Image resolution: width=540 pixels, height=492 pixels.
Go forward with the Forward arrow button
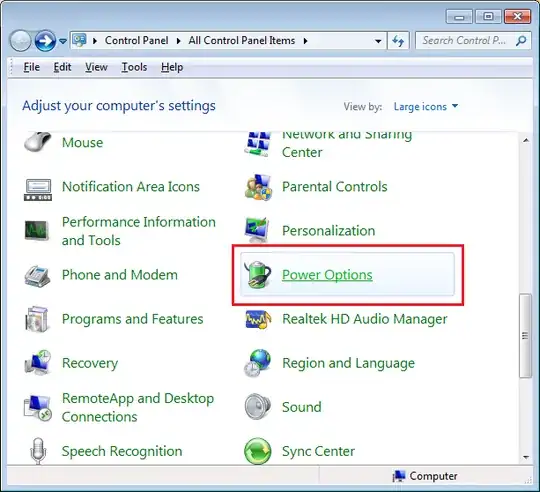tap(45, 41)
